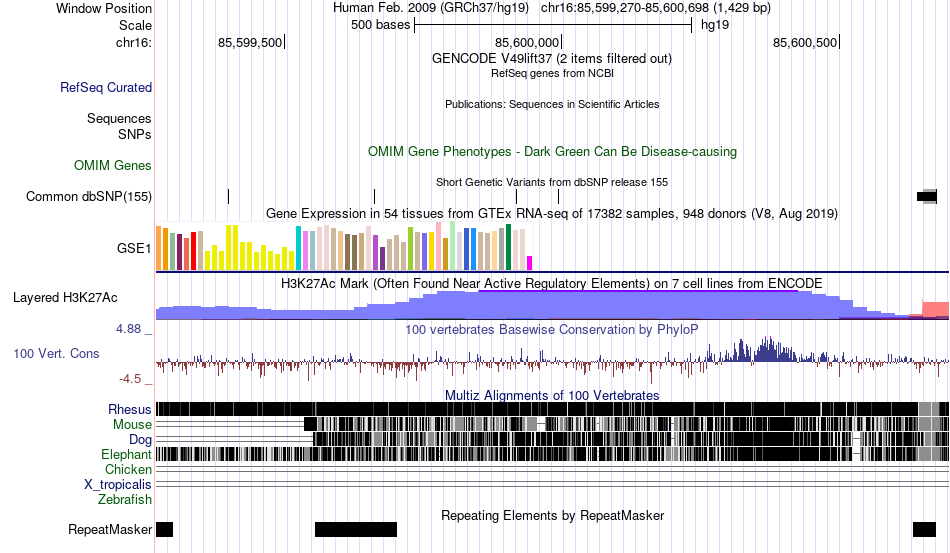The height and width of the screenshot is (553, 950).
Task: Open Layered H3K27Ac track settings label
Action: coord(65,297)
